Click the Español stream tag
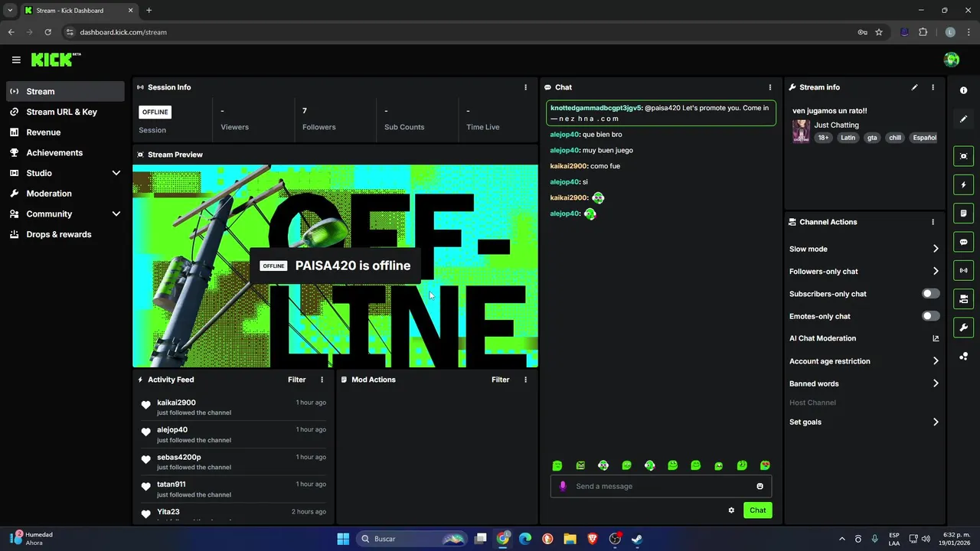Screen dimensions: 980x551 tap(924, 138)
